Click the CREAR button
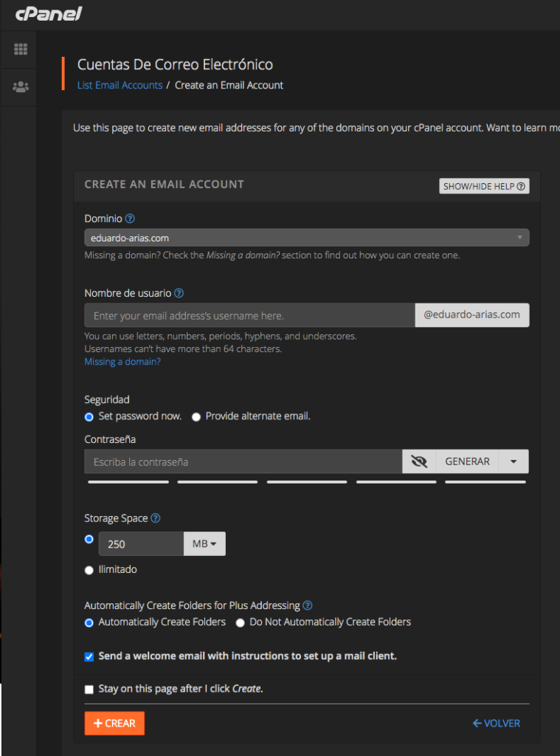 (x=114, y=724)
